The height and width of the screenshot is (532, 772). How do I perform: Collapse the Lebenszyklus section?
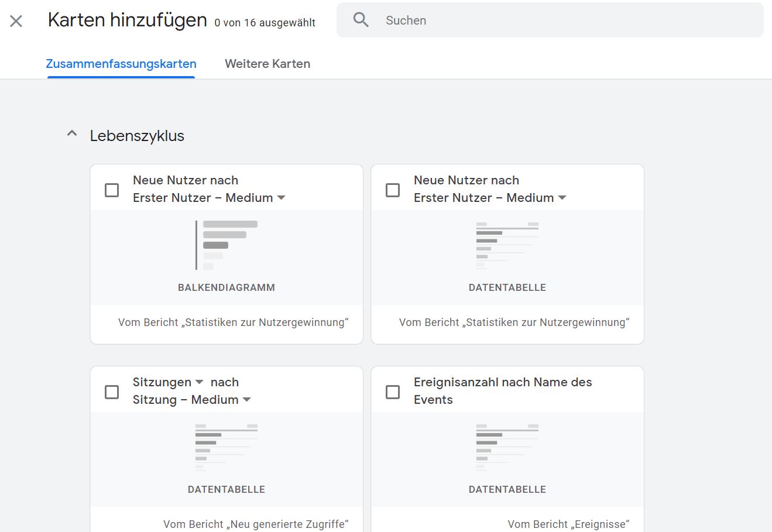(x=71, y=133)
